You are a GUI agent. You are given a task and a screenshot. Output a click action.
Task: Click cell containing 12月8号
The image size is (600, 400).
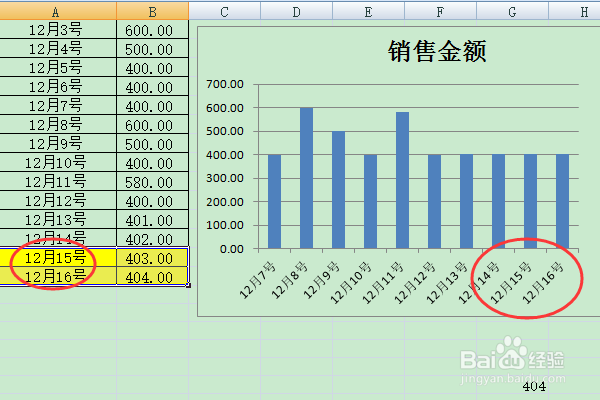tap(57, 124)
